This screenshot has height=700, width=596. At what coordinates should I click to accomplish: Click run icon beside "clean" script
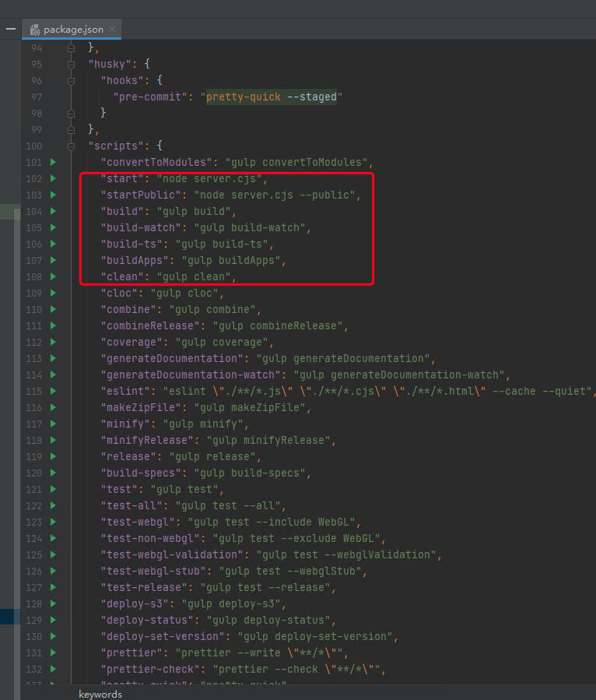coord(53,276)
